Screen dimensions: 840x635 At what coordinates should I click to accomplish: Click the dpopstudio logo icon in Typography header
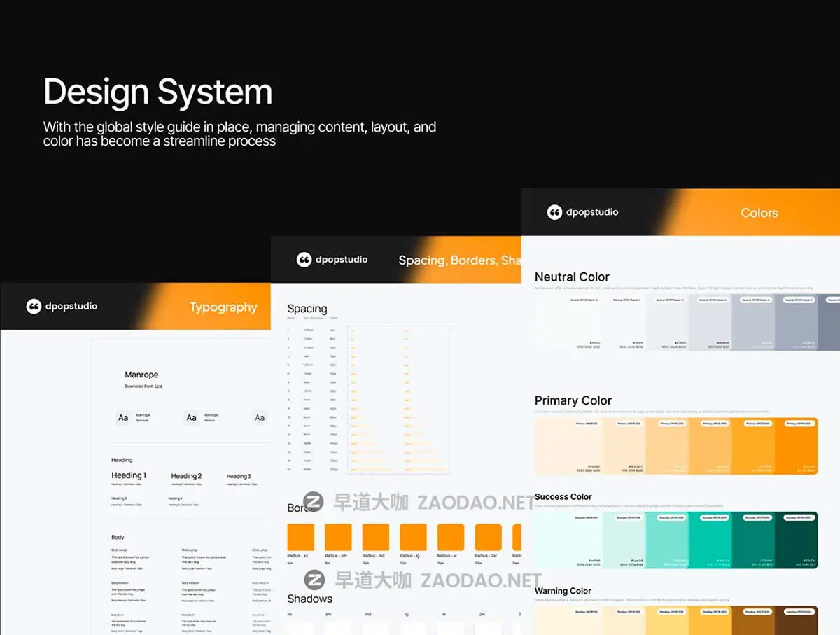point(34,307)
